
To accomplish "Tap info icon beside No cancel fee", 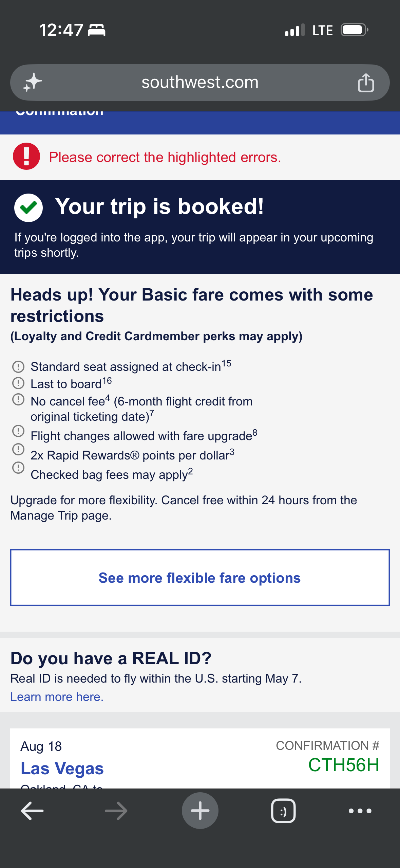I will [x=18, y=399].
